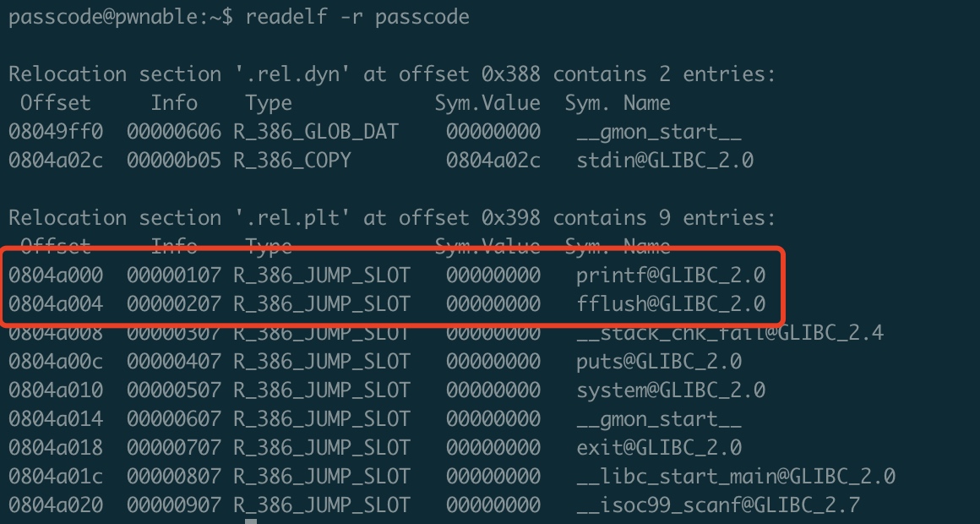Viewport: 980px width, 524px height.
Task: Click offset 08049ff0 in the first table
Action: 56,132
